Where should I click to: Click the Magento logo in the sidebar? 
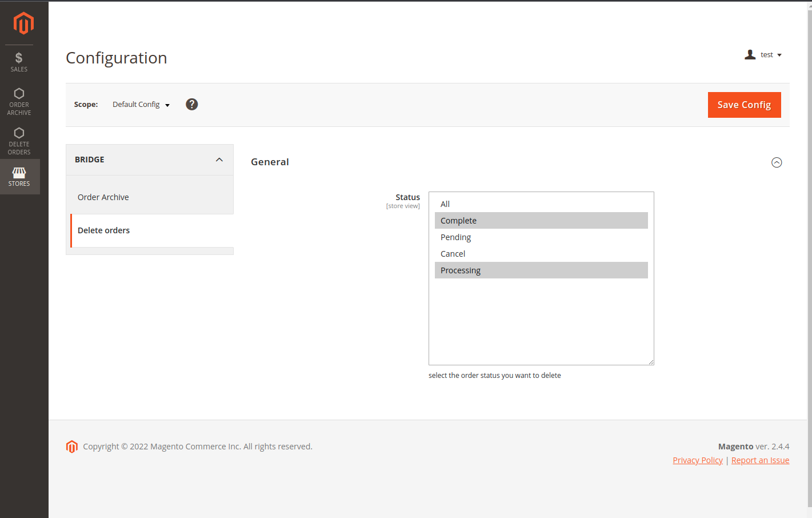pos(23,23)
